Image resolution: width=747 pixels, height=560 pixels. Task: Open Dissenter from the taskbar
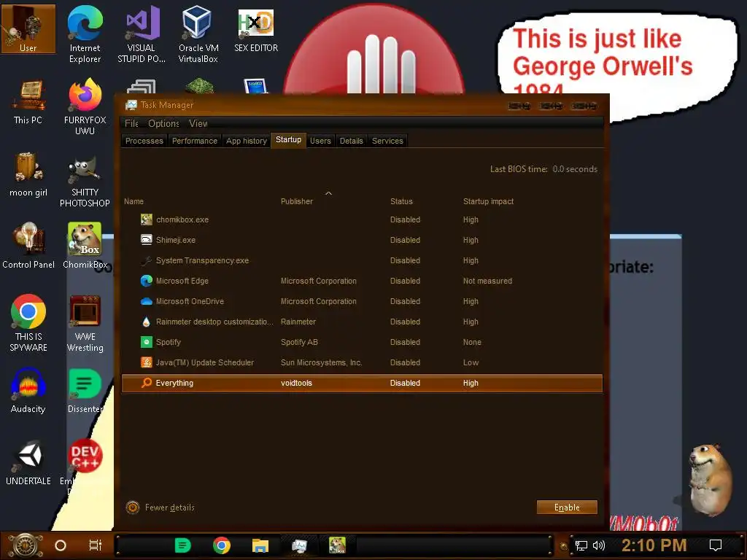tap(183, 545)
